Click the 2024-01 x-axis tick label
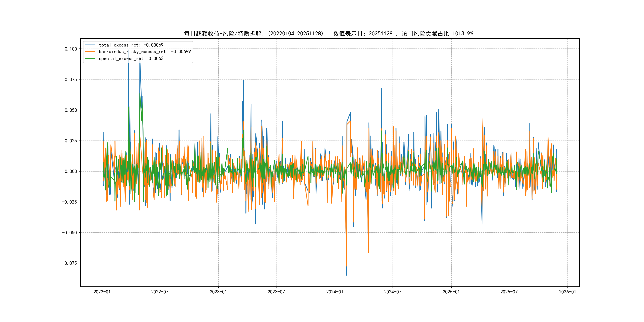 (335, 292)
